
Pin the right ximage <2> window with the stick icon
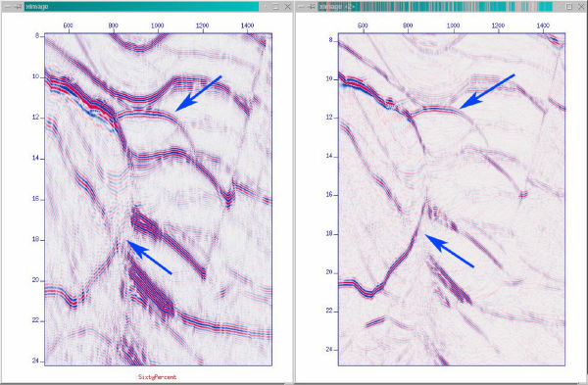[x=312, y=7]
